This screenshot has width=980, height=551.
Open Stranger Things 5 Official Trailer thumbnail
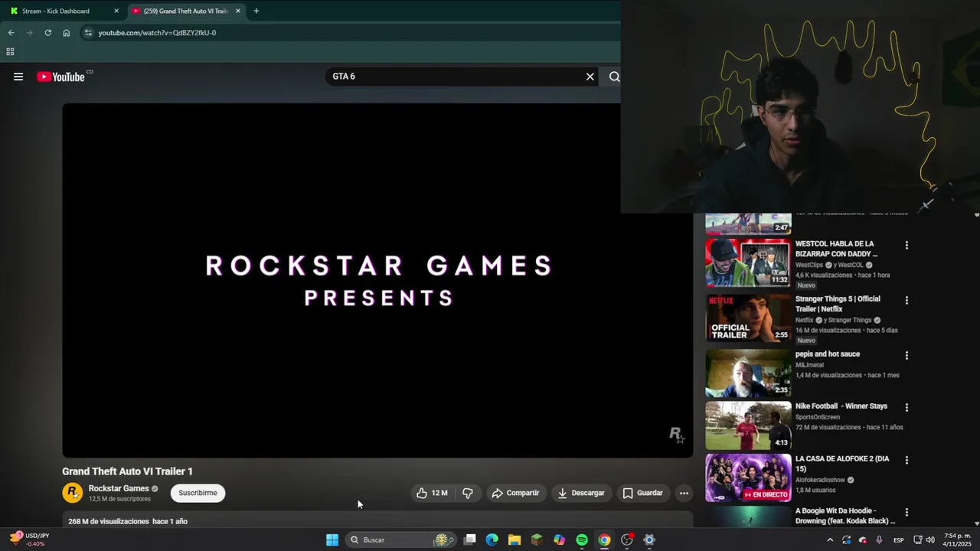pyautogui.click(x=748, y=318)
